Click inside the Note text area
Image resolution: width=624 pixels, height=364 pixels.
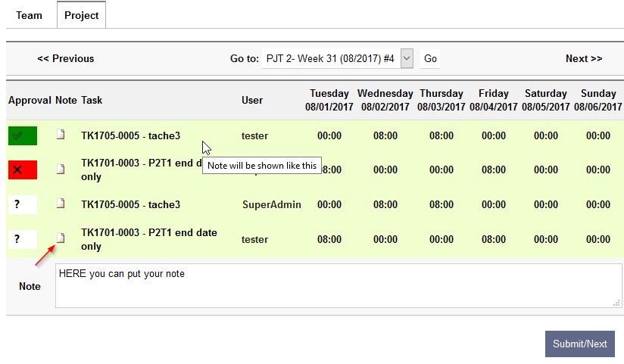[x=339, y=285]
